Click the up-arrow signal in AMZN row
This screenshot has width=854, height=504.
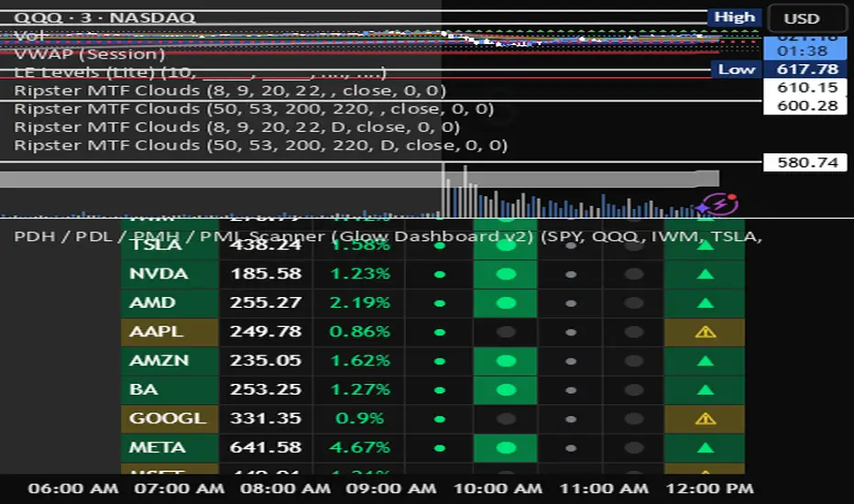coord(706,361)
